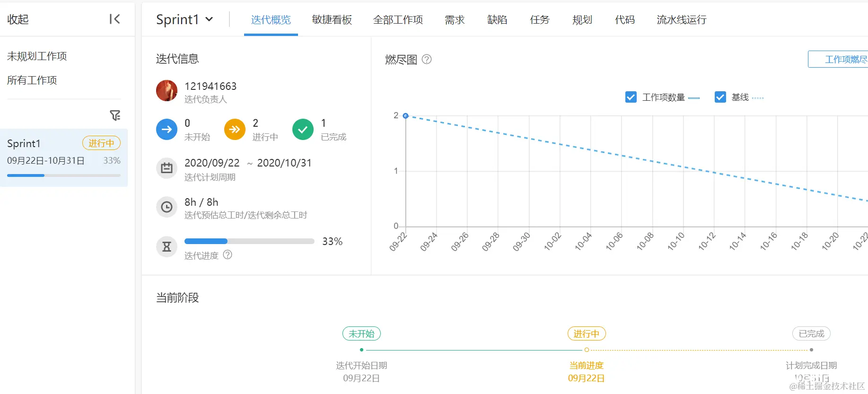Image resolution: width=868 pixels, height=394 pixels.
Task: Open the 流水线运行 tab
Action: pos(682,19)
